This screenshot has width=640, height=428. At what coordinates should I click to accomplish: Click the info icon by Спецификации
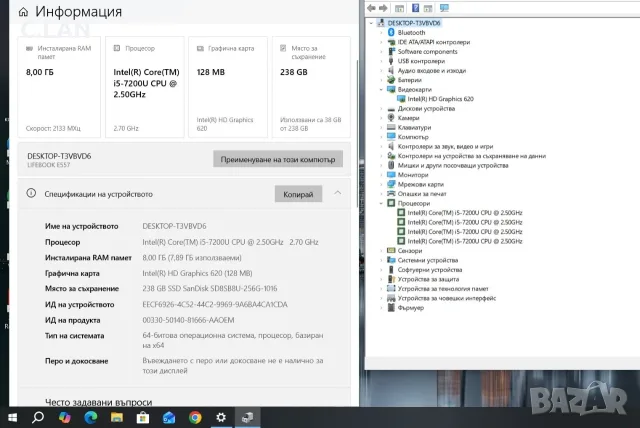31,193
